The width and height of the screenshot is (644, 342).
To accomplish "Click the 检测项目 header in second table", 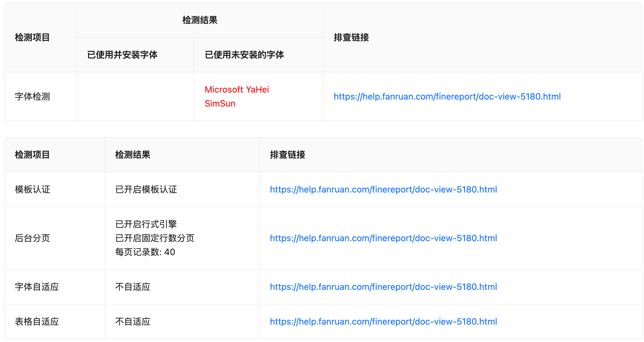I will pyautogui.click(x=32, y=155).
